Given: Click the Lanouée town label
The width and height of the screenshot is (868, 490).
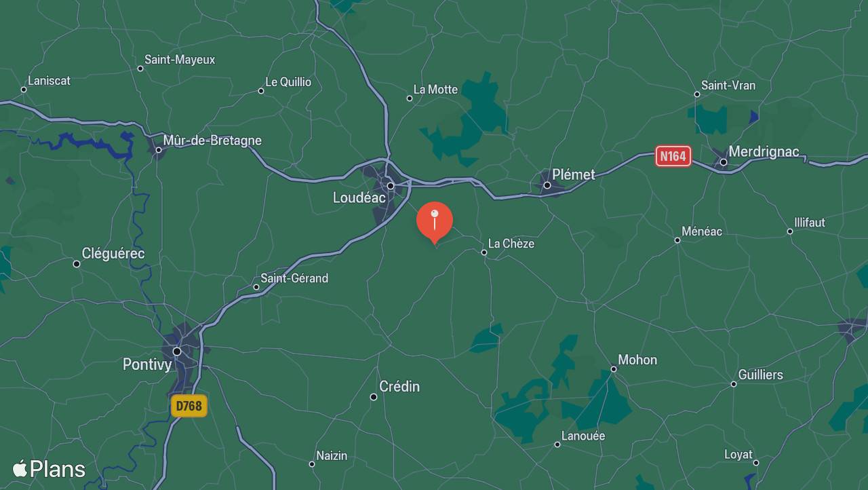Looking at the screenshot, I should click(583, 436).
